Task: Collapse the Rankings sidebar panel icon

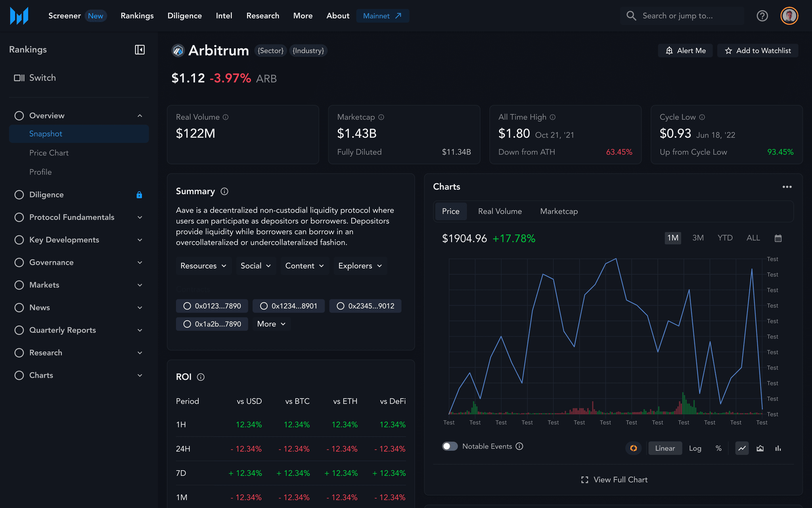Action: (x=140, y=50)
